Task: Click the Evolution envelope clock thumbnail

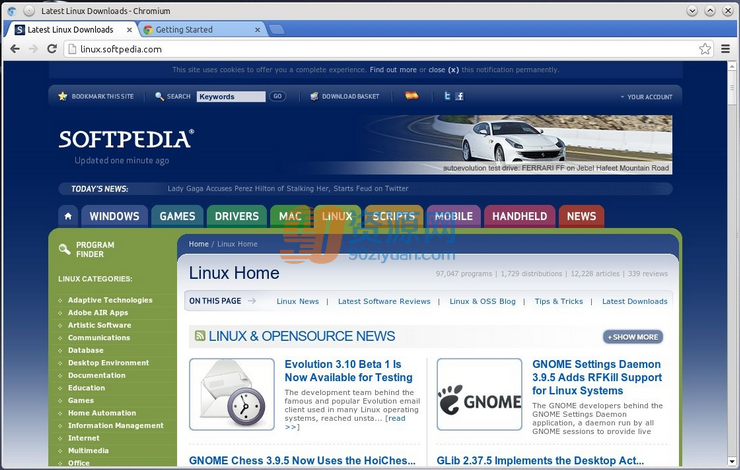Action: (x=232, y=394)
